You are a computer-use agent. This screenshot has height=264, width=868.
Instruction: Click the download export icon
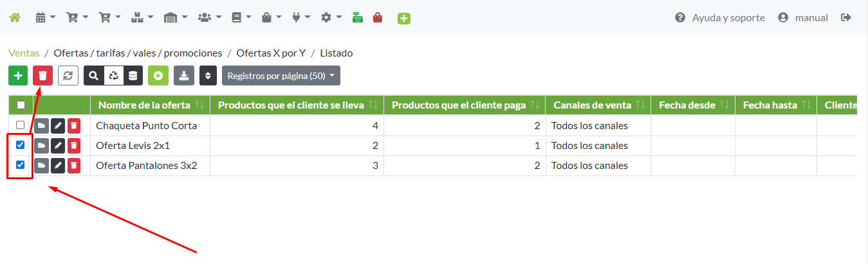(184, 76)
